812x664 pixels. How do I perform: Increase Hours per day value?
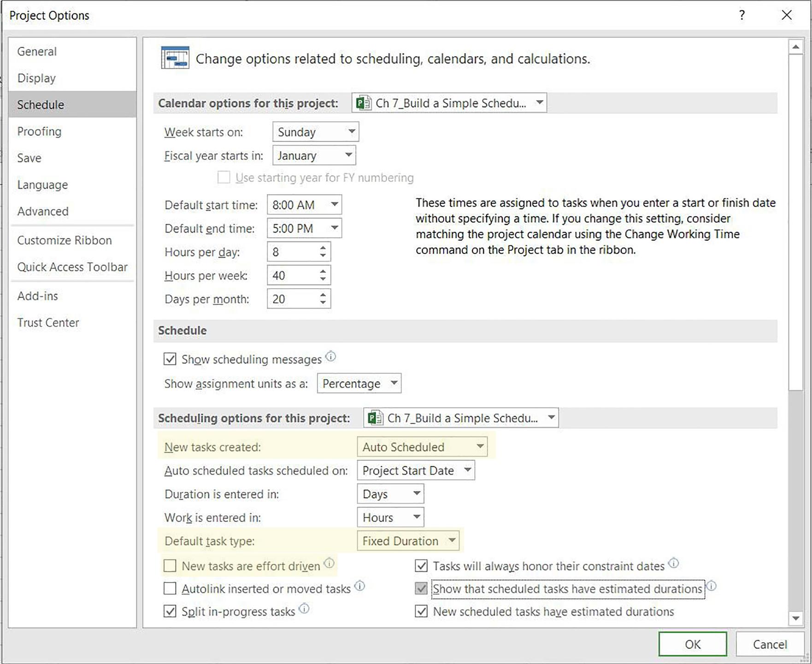[x=323, y=248]
